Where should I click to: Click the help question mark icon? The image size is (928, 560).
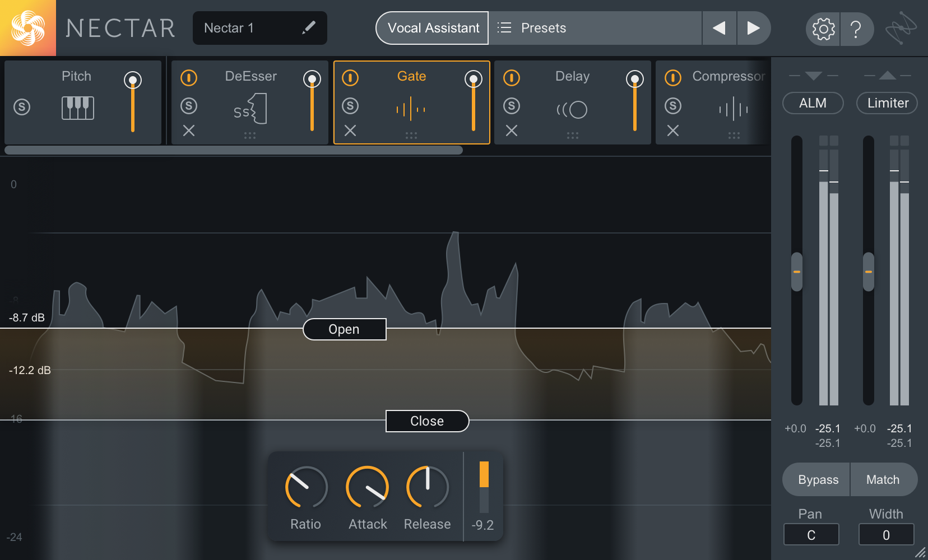click(x=856, y=29)
